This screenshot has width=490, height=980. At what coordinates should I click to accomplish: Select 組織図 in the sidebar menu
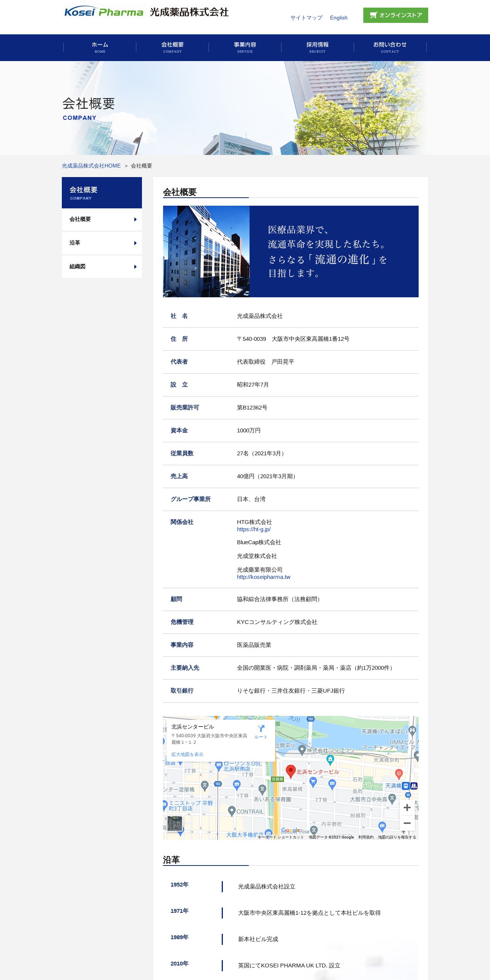tap(102, 267)
